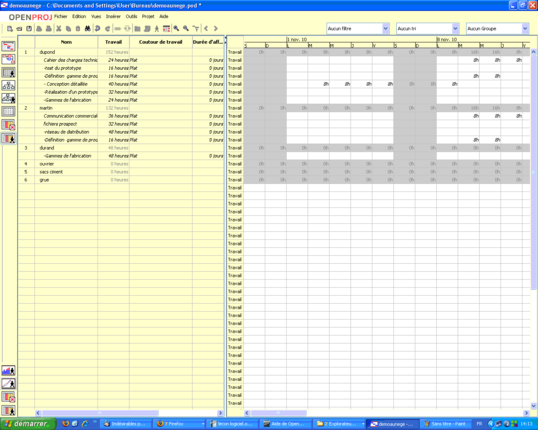Click the Travail column header
The height and width of the screenshot is (430, 538).
[x=114, y=42]
